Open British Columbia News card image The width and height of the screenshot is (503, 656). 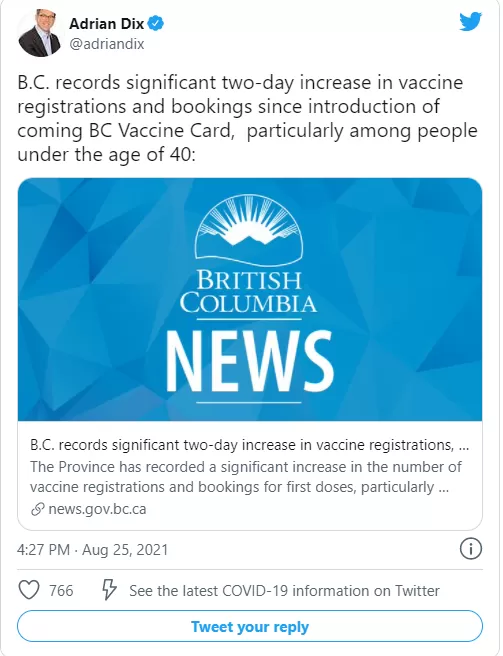coord(250,299)
